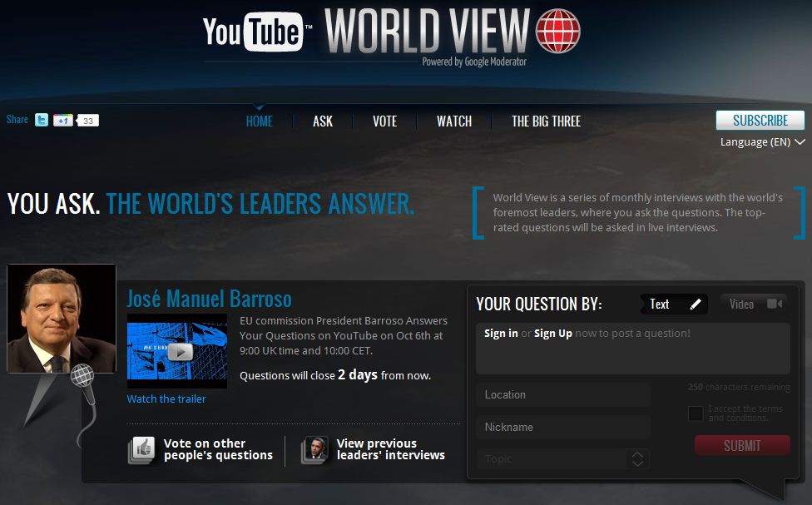The height and width of the screenshot is (505, 812).
Task: Open José Manuel Barroso's portrait photo
Action: 61,319
